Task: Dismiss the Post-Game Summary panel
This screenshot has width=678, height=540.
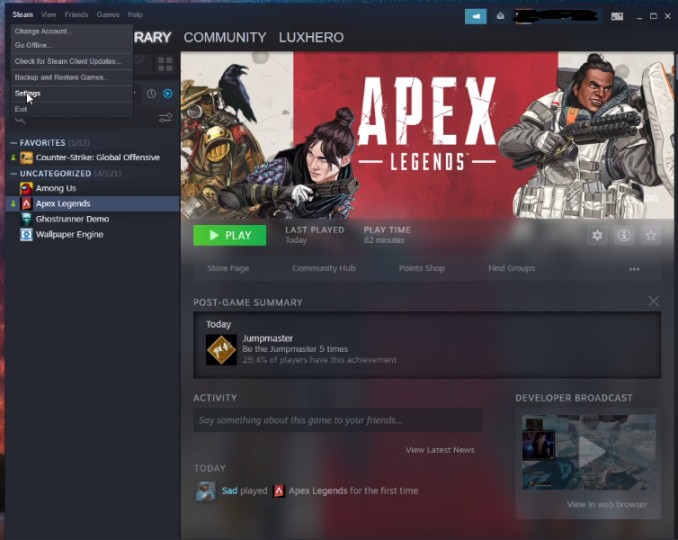Action: [x=653, y=301]
